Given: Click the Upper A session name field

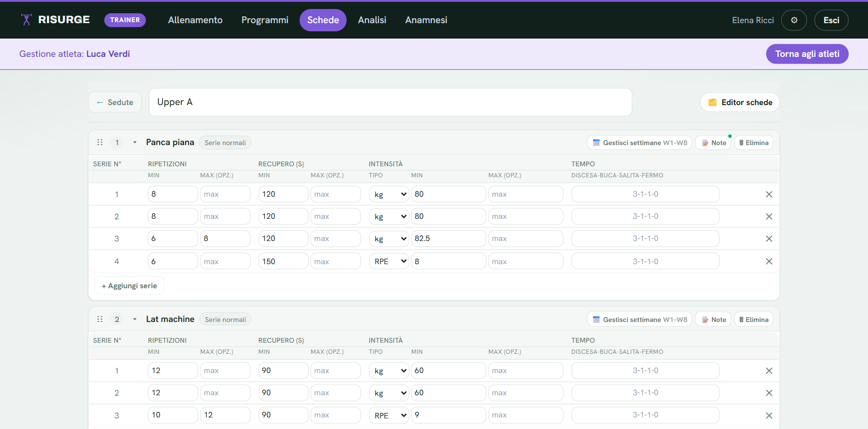Looking at the screenshot, I should coord(391,102).
